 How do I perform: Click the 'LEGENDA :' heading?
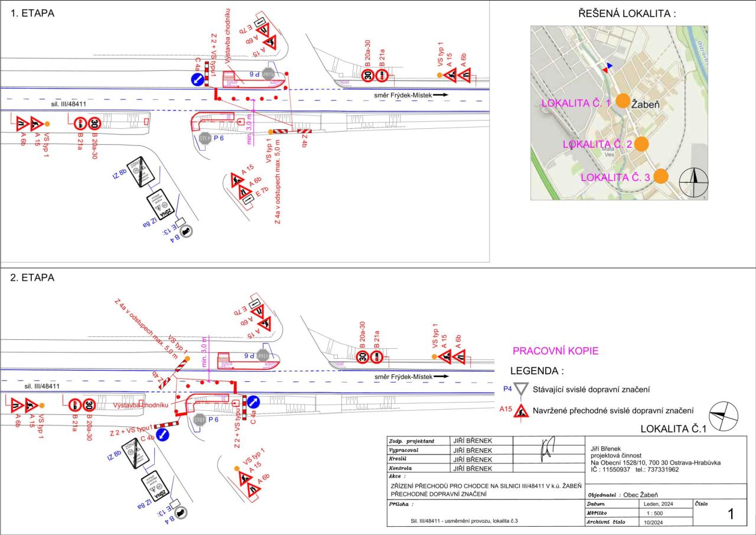click(x=537, y=371)
